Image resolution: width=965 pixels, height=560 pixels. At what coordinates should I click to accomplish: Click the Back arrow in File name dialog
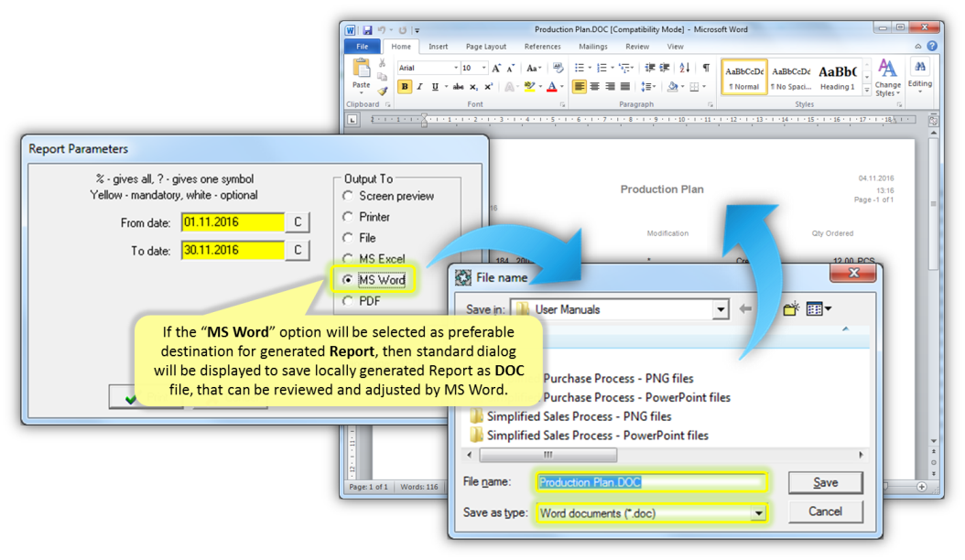click(745, 308)
